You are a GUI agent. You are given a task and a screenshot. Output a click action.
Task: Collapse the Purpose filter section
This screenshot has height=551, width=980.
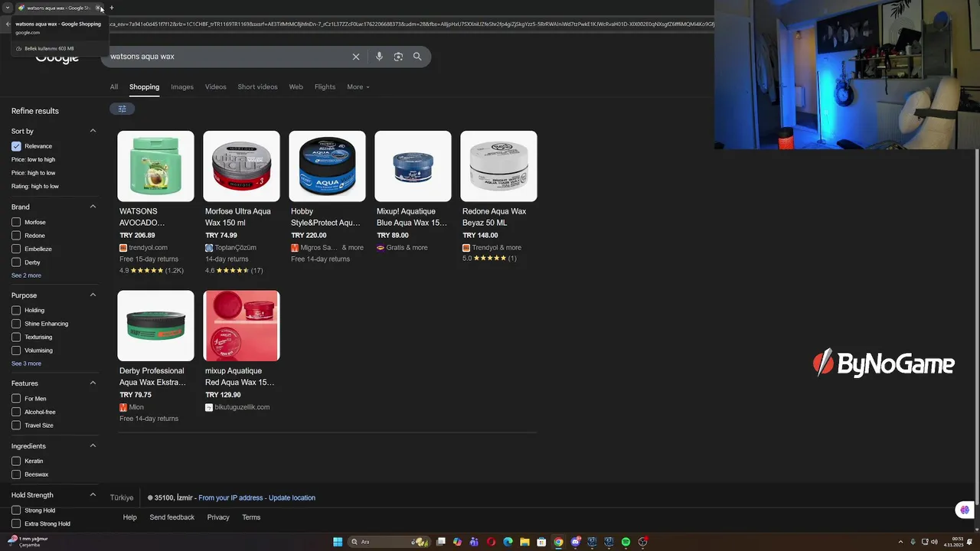93,295
